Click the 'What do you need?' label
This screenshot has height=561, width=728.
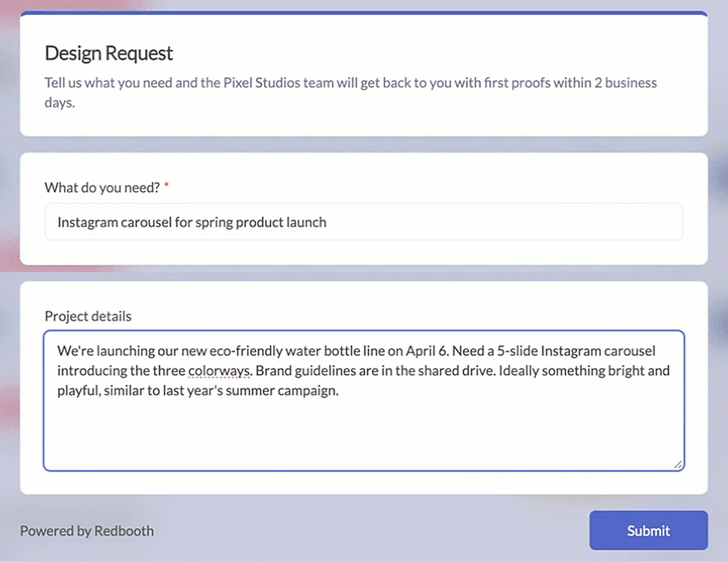102,187
